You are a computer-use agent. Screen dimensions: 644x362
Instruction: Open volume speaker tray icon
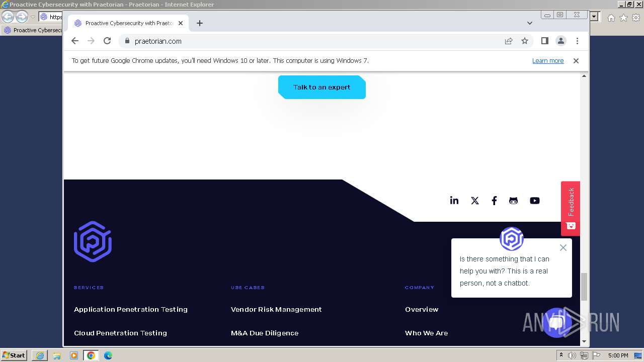(x=572, y=355)
